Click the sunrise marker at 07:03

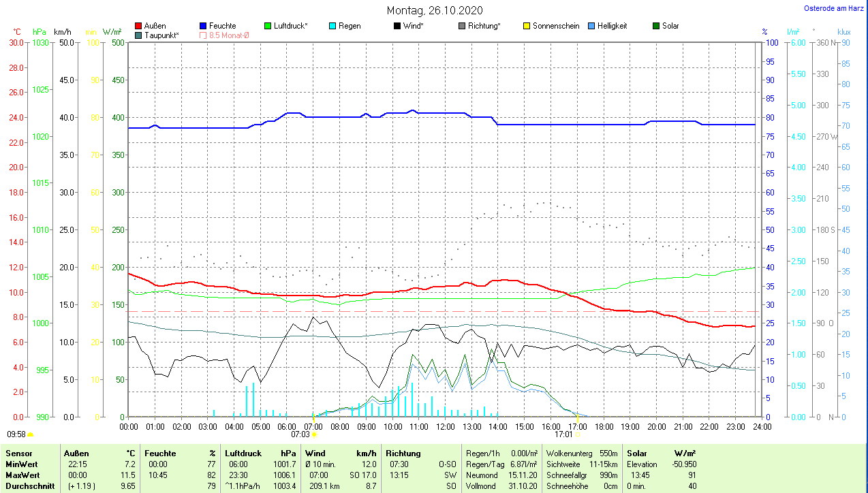[314, 434]
